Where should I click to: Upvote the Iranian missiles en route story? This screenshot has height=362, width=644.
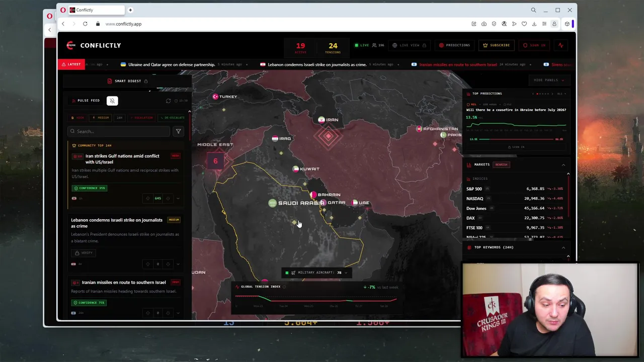coord(148,313)
